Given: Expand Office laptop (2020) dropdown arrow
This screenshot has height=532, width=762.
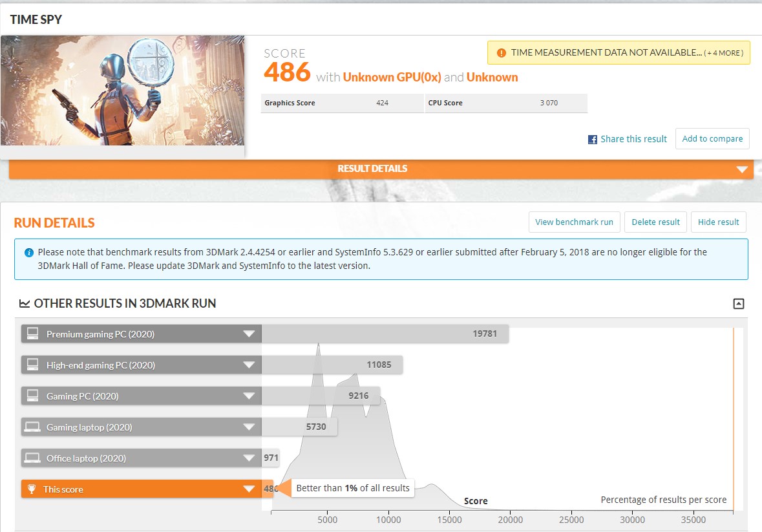Looking at the screenshot, I should (x=249, y=458).
